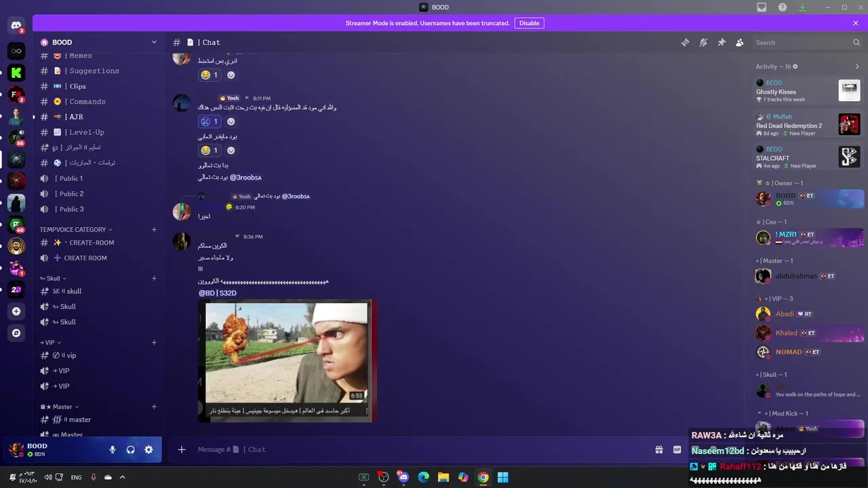The image size is (868, 488).
Task: Add a Server plus icon
Action: click(16, 311)
